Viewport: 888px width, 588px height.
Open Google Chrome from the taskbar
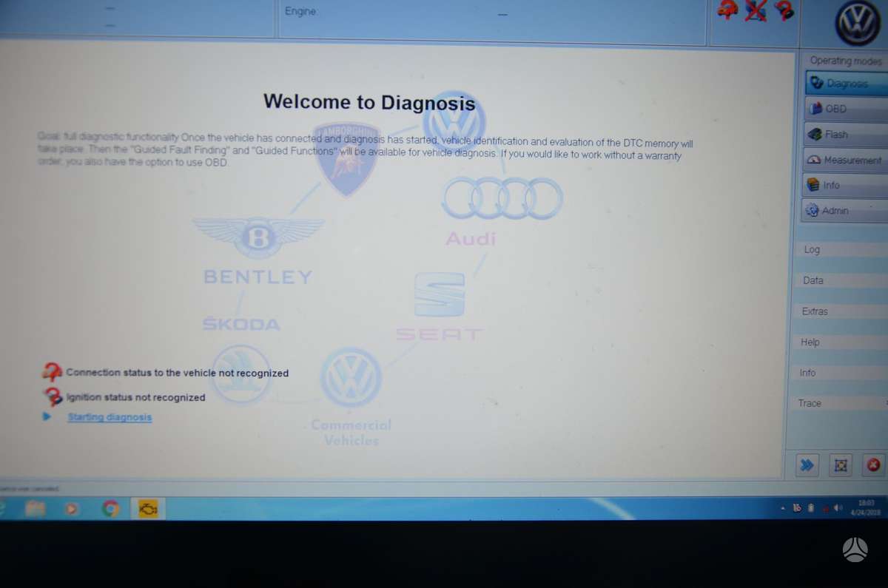(x=111, y=508)
